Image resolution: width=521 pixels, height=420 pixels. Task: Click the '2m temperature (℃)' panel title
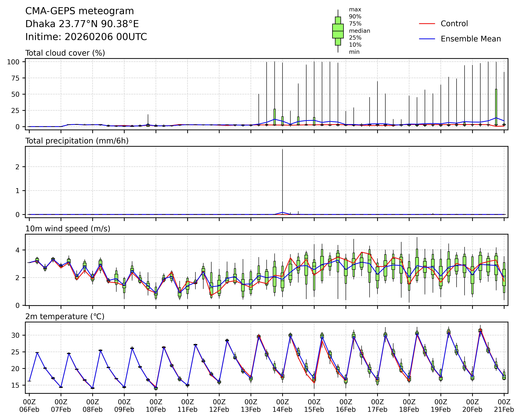coord(65,316)
